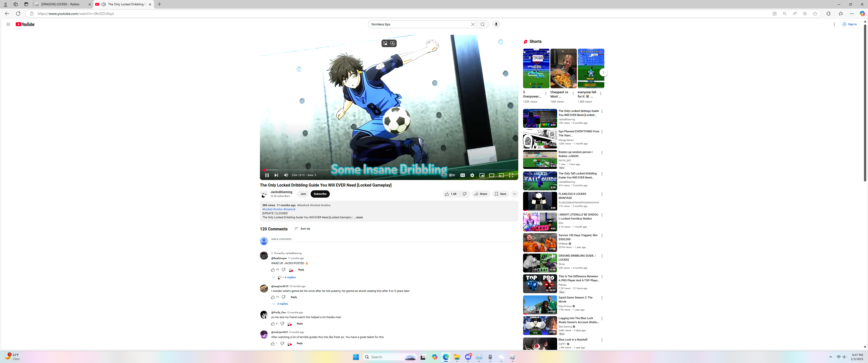Screen dimensions: 868x363
Task: Toggle closed captions (CC) on the video
Action: point(463,175)
